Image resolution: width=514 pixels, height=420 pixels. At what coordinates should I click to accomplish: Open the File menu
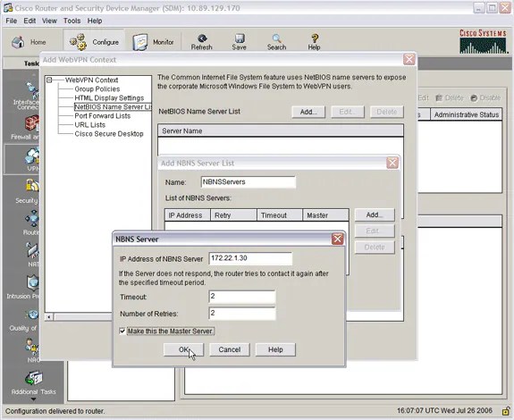point(11,21)
